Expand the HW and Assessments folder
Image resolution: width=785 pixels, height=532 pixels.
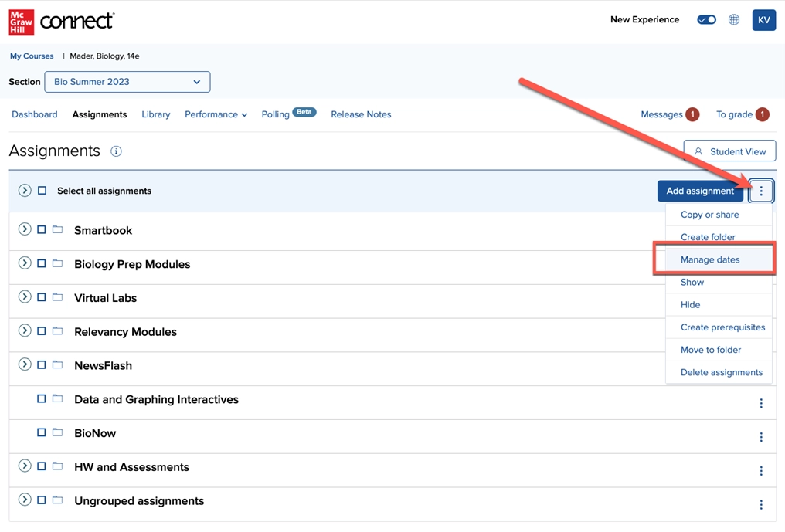[x=25, y=466]
